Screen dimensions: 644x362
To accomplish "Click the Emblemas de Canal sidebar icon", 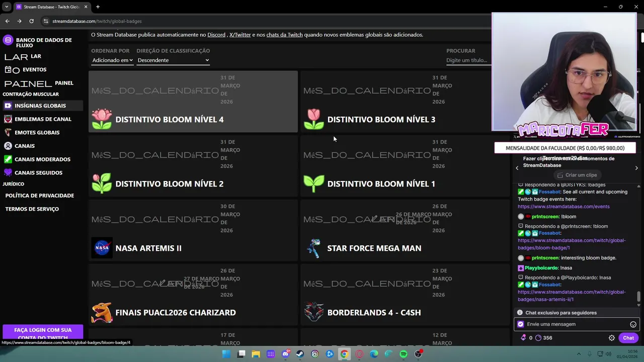I will (8, 119).
